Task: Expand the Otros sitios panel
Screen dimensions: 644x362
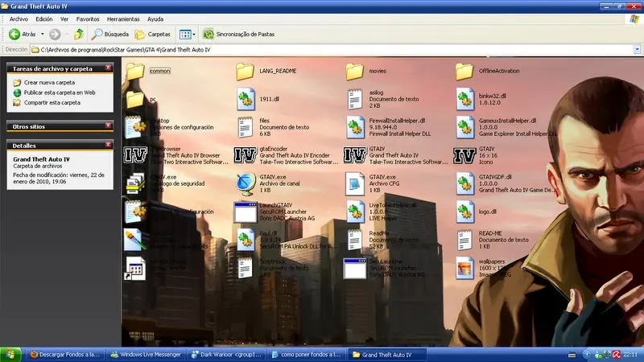Action: pyautogui.click(x=108, y=125)
